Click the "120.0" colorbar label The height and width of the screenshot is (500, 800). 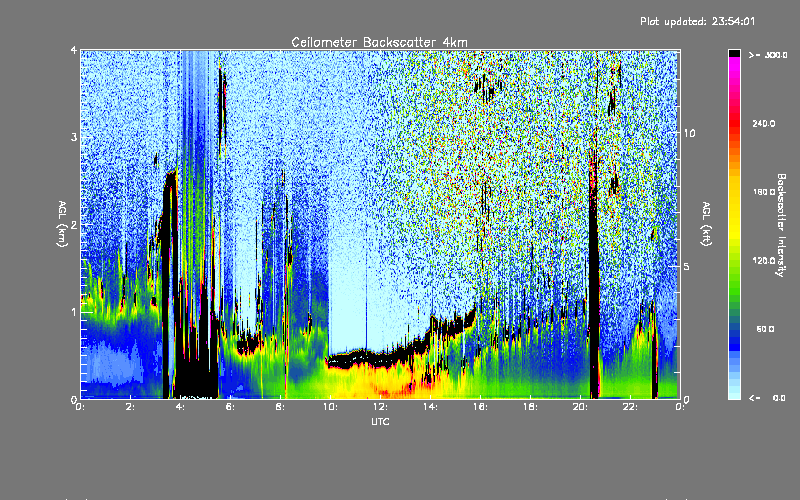[x=764, y=260]
